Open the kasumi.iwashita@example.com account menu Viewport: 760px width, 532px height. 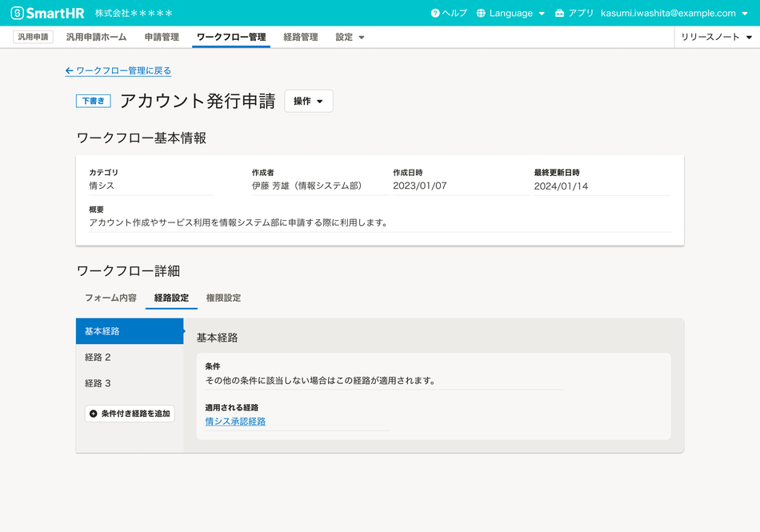pos(674,13)
